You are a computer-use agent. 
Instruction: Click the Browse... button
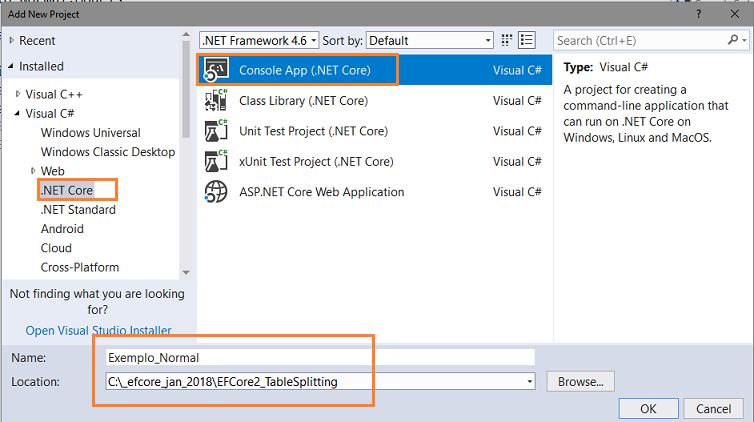tap(580, 382)
